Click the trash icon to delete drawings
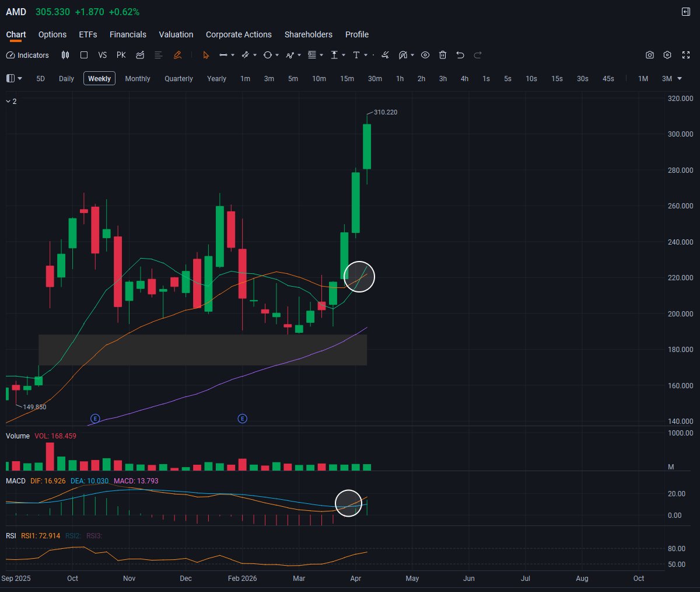 point(443,55)
